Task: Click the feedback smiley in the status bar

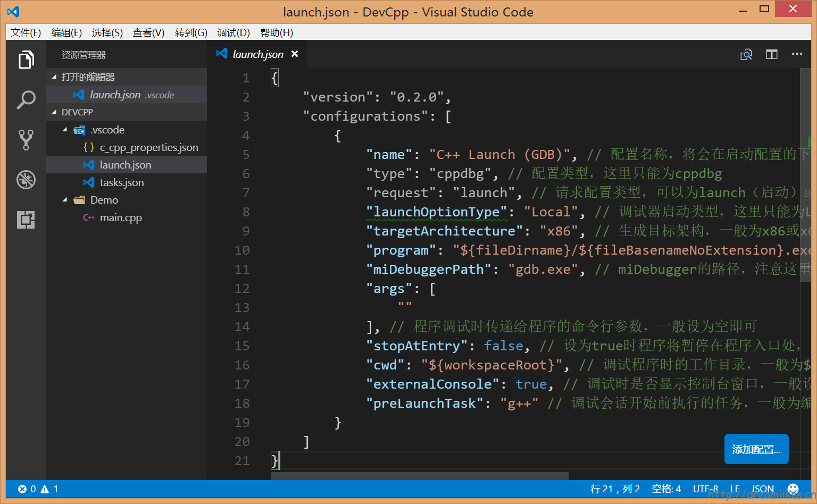Action: pos(793,489)
